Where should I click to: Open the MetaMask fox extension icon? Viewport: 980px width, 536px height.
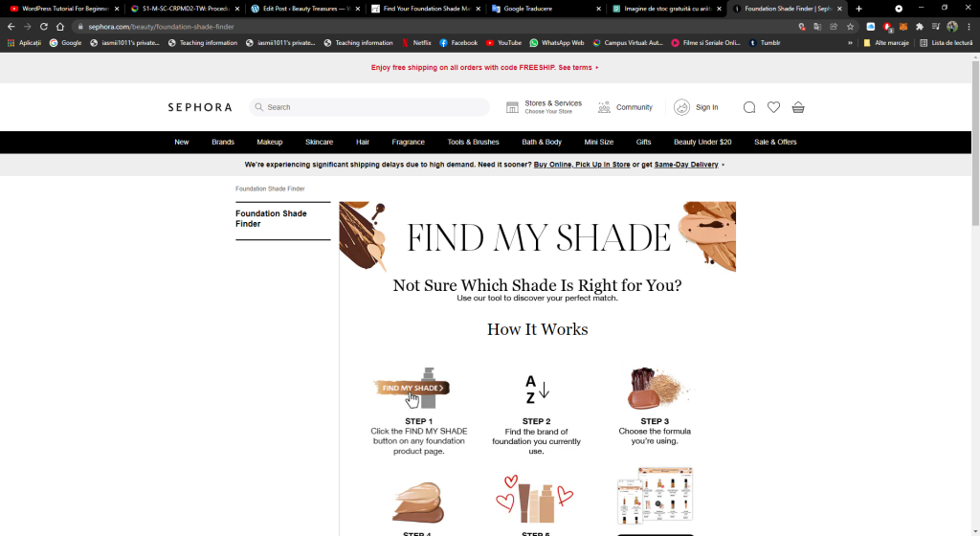pos(903,27)
